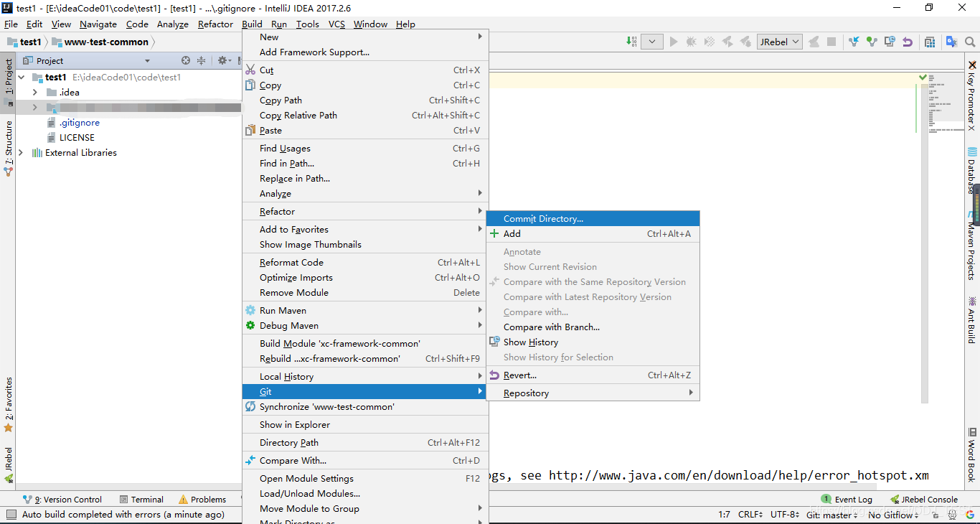The image size is (980, 524).
Task: Select Find Usages in context menu
Action: click(x=365, y=149)
